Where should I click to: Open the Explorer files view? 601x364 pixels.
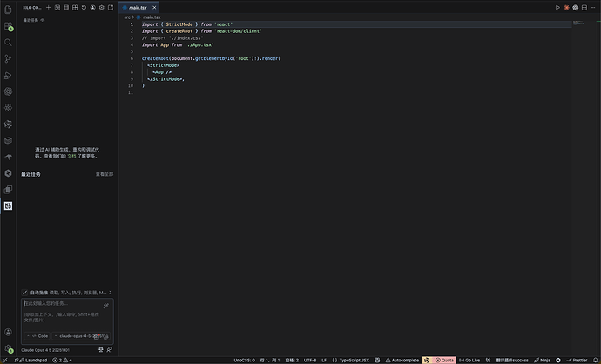click(8, 10)
